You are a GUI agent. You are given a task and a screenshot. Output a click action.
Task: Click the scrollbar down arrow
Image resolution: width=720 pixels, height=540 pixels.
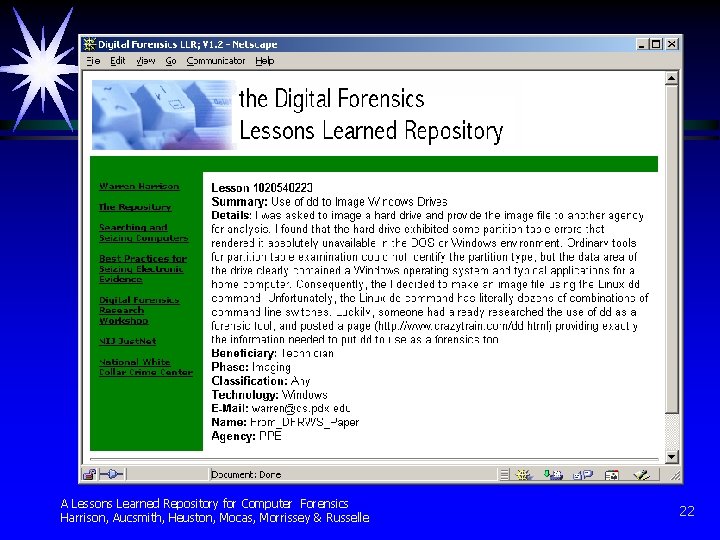671,456
